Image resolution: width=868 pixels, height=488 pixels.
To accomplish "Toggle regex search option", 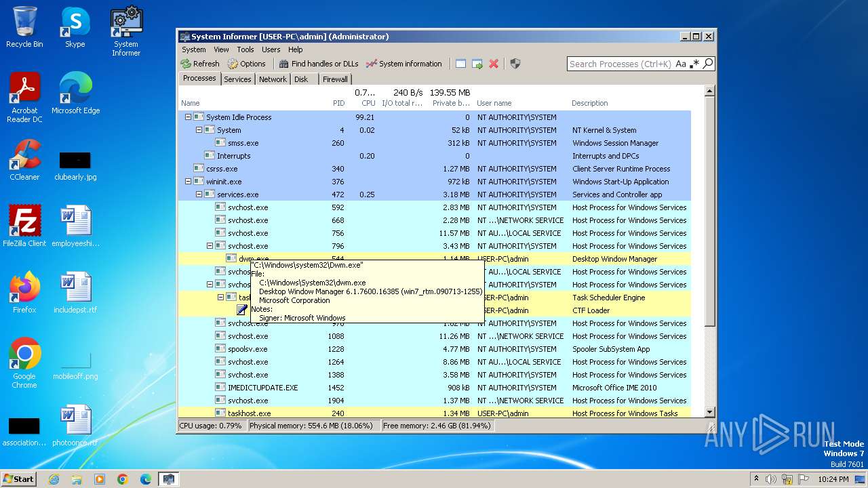I will (x=694, y=64).
